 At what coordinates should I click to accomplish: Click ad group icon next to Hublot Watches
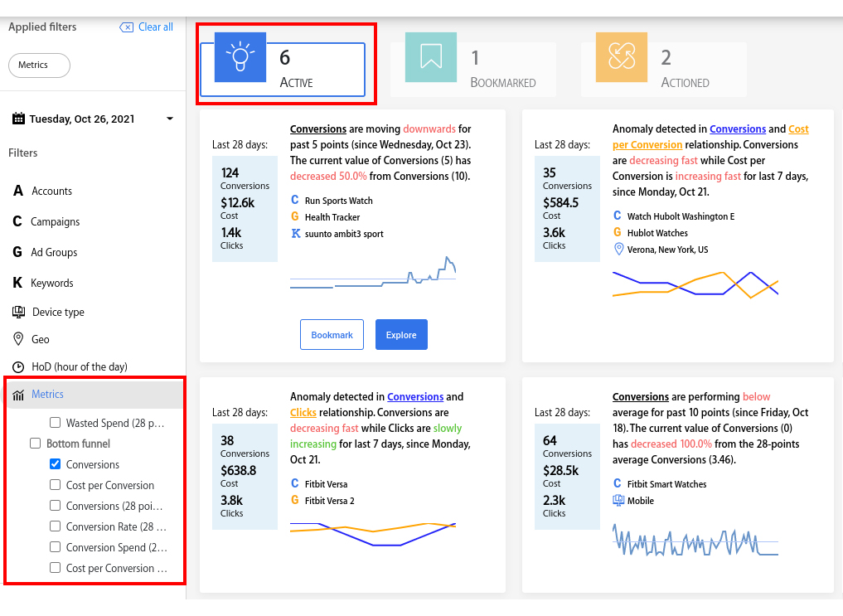coord(618,232)
